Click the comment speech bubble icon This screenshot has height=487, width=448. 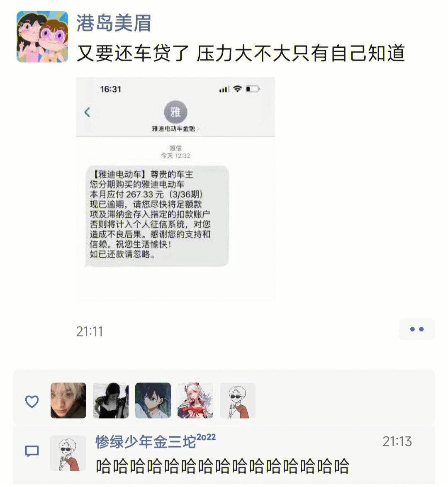32,451
